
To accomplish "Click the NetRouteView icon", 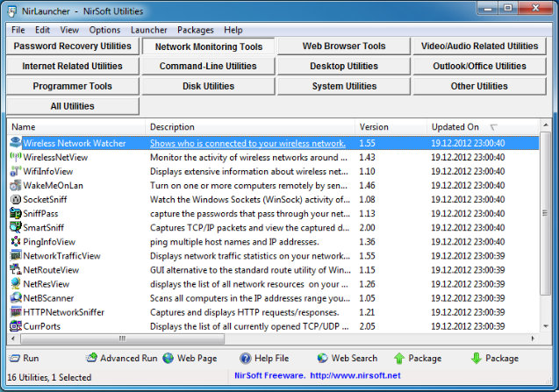I will 15,270.
